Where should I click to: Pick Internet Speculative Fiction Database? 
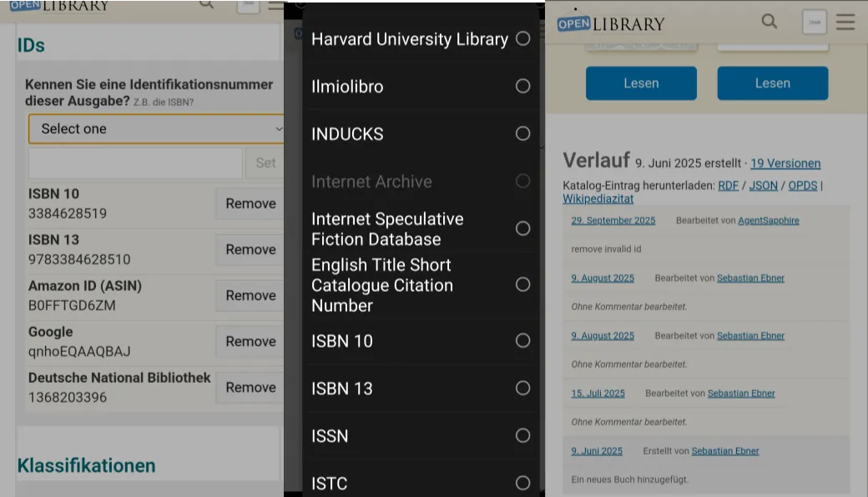pyautogui.click(x=421, y=228)
